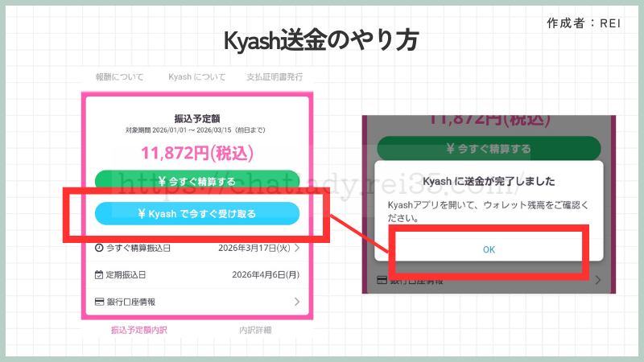Click the calendar icon beside 定期振込日

coord(99,274)
